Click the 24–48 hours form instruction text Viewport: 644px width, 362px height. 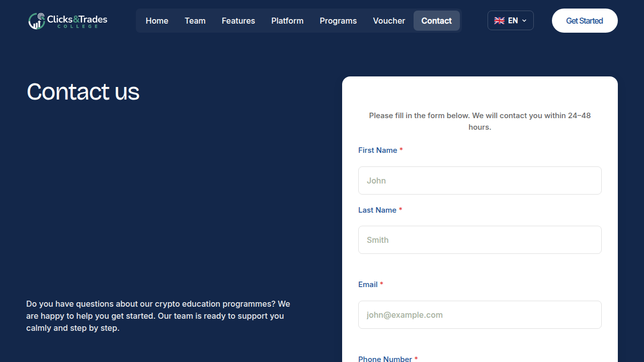pyautogui.click(x=479, y=121)
